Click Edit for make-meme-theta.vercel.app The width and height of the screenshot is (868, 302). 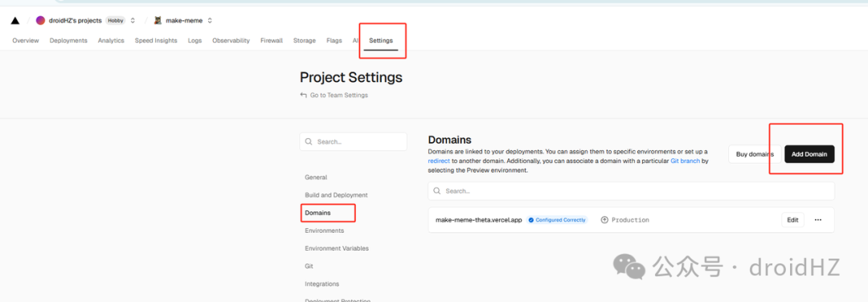coord(792,219)
